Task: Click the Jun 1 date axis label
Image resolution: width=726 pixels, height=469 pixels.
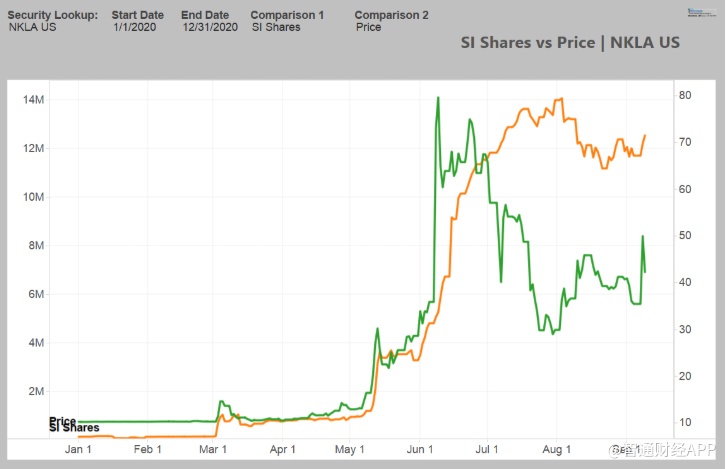Action: (x=419, y=449)
